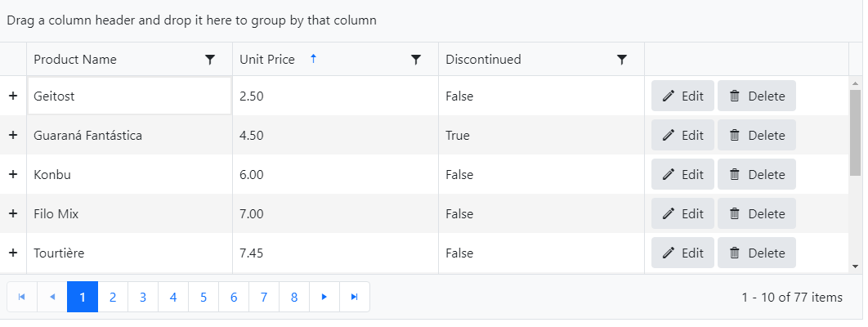Go to the previous page arrow

[x=52, y=297]
